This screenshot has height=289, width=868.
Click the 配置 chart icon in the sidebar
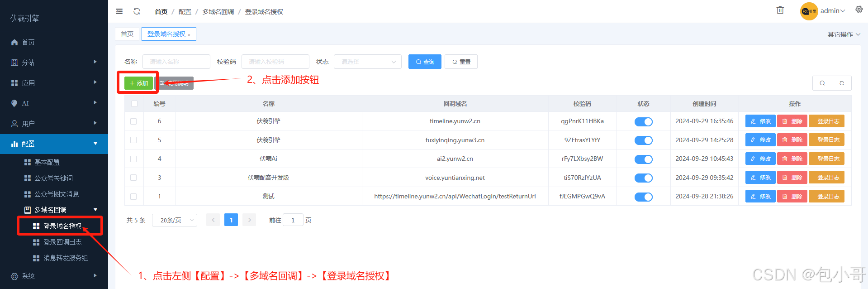click(x=14, y=144)
